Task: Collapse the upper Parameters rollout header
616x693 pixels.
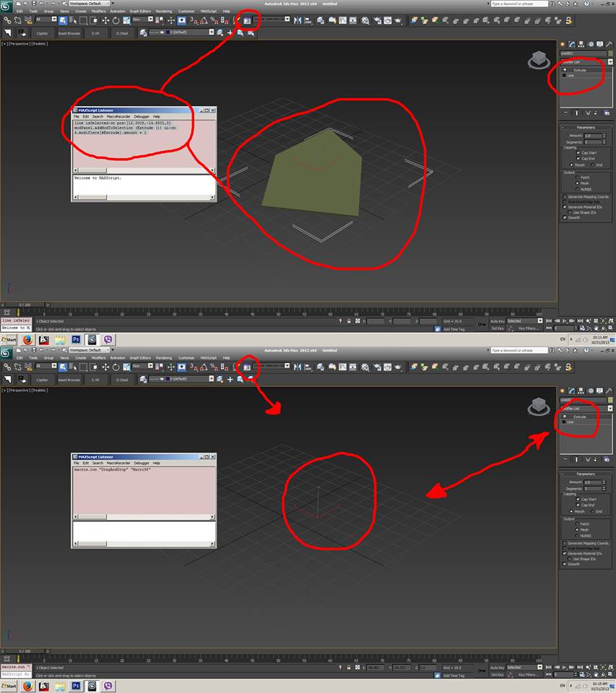Action: [x=586, y=128]
